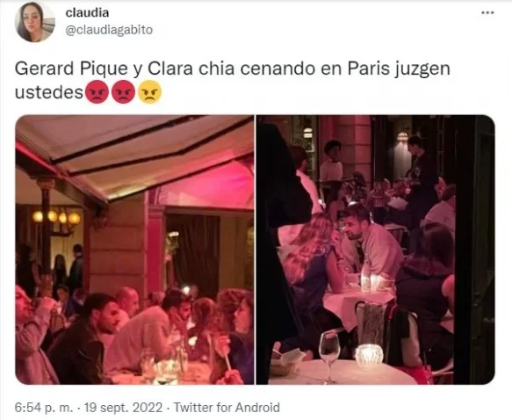Open the left restaurant photo with awning
The width and height of the screenshot is (512, 420).
134,250
